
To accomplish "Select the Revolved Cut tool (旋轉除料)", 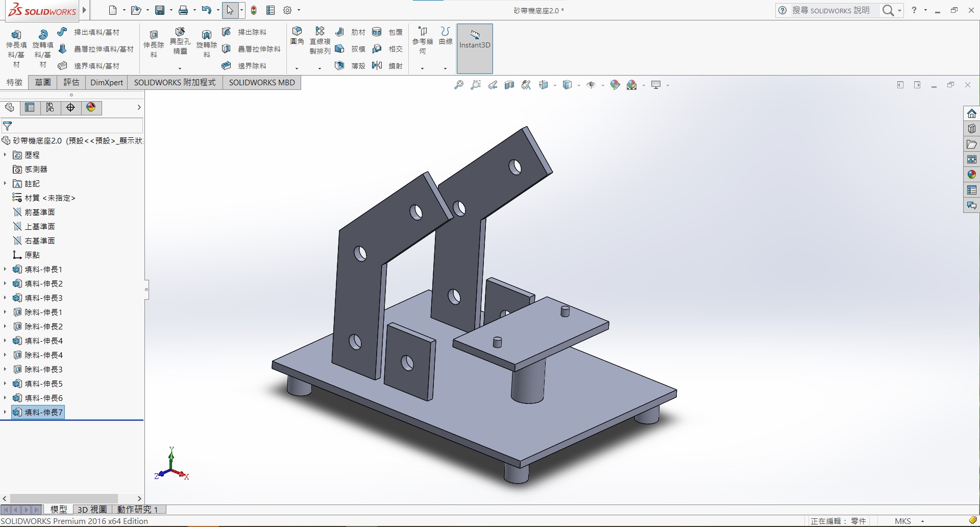I will (x=206, y=43).
